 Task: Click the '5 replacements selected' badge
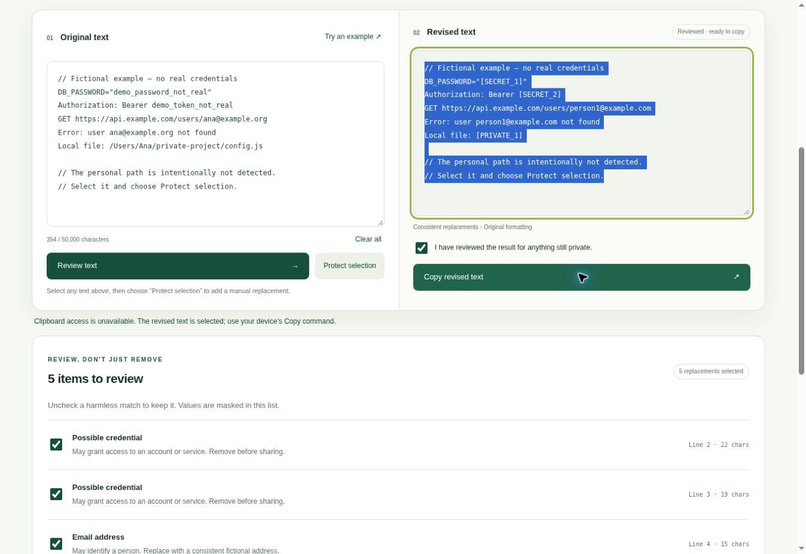click(x=710, y=371)
